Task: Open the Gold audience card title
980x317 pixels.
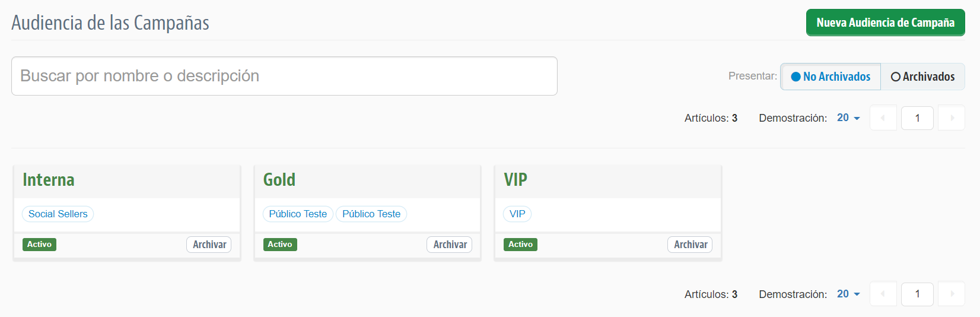Action: point(279,180)
